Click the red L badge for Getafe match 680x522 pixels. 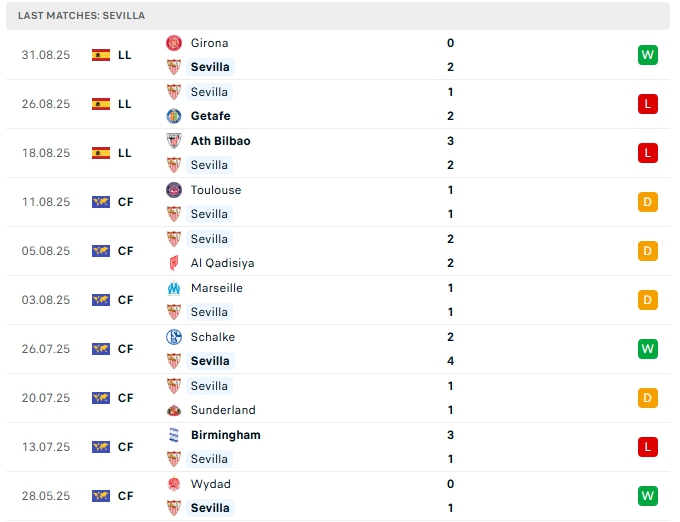point(647,104)
